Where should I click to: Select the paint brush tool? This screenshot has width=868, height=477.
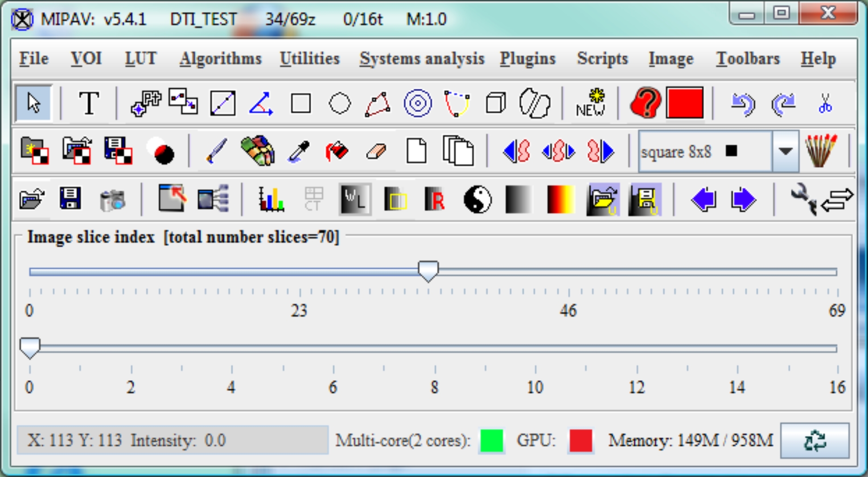coord(217,151)
